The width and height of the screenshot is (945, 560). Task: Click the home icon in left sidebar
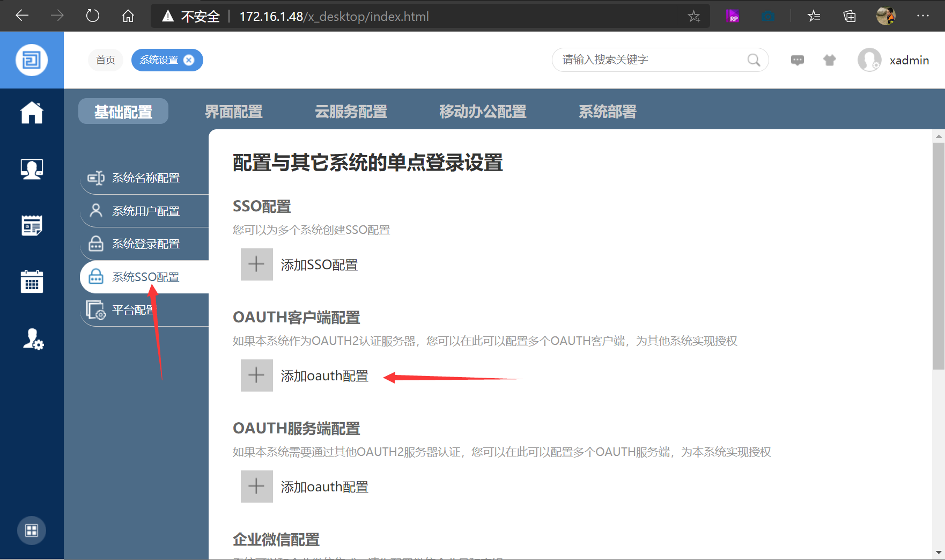click(x=32, y=113)
